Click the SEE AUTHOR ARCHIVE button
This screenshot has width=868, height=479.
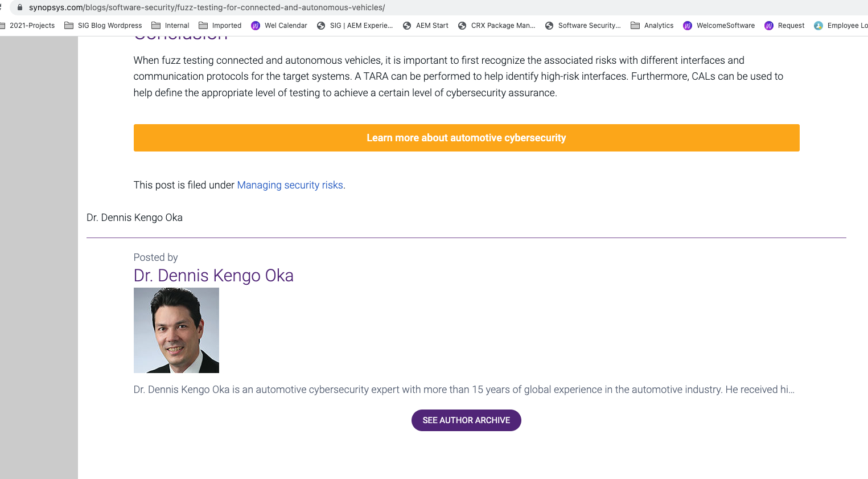coord(466,420)
